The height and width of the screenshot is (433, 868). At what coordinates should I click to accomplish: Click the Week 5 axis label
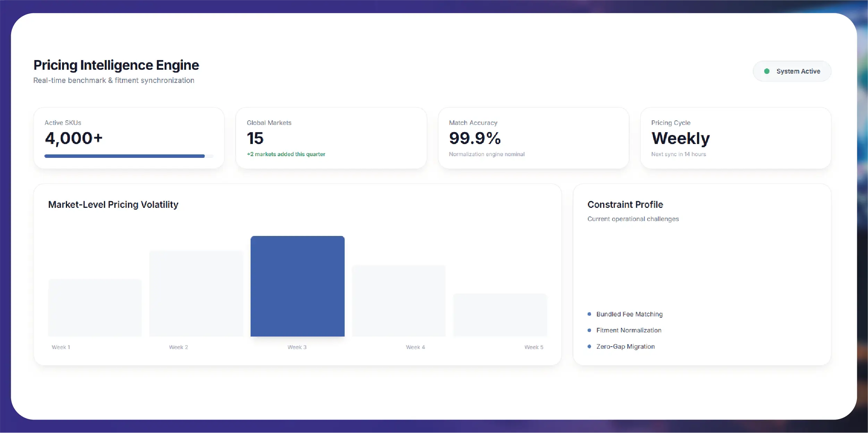click(x=534, y=347)
